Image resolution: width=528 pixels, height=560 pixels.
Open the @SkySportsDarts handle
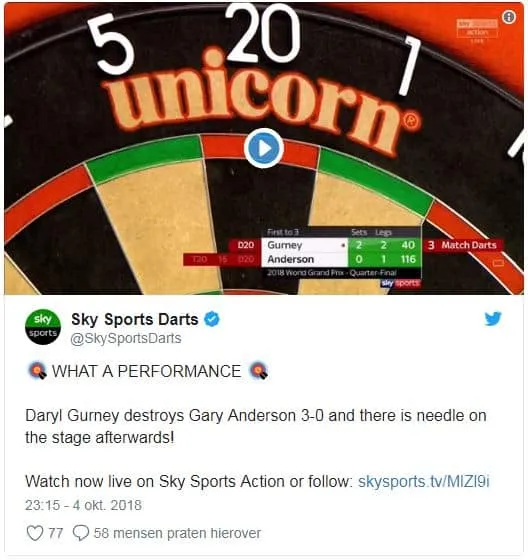(126, 338)
